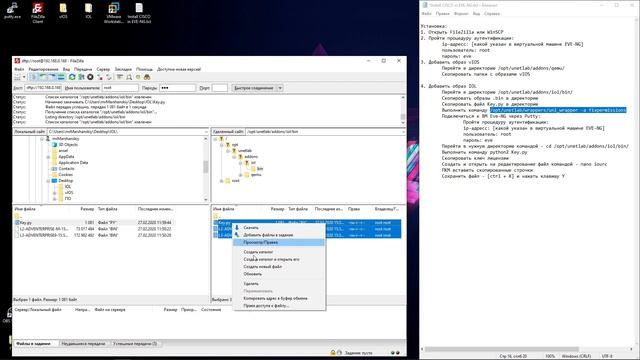The image size is (640, 360).
Task: Open the local site path dropdown
Action: 206,132
